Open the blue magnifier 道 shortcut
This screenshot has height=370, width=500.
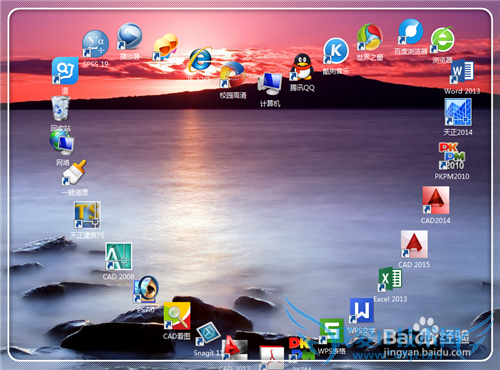tap(65, 71)
